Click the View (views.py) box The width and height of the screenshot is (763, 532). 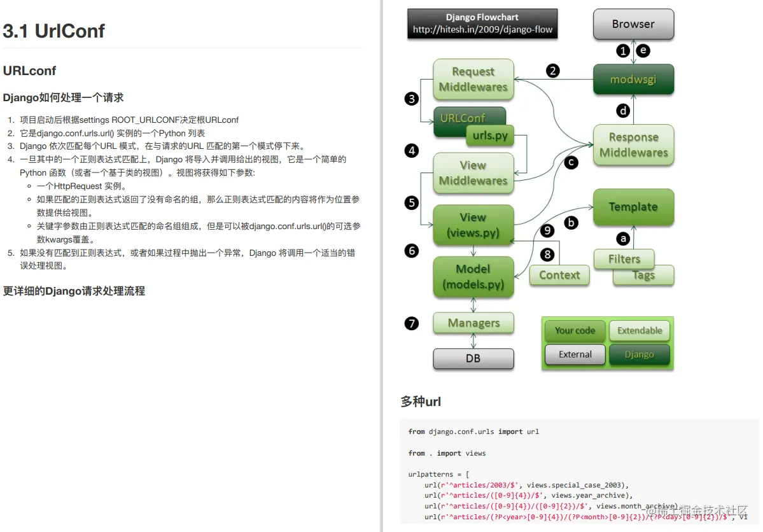point(473,225)
